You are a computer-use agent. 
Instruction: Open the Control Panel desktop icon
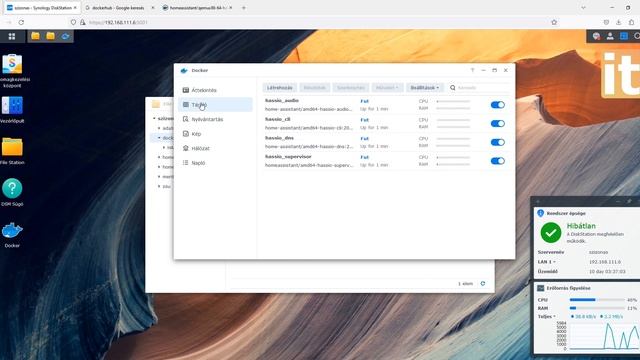click(x=12, y=106)
